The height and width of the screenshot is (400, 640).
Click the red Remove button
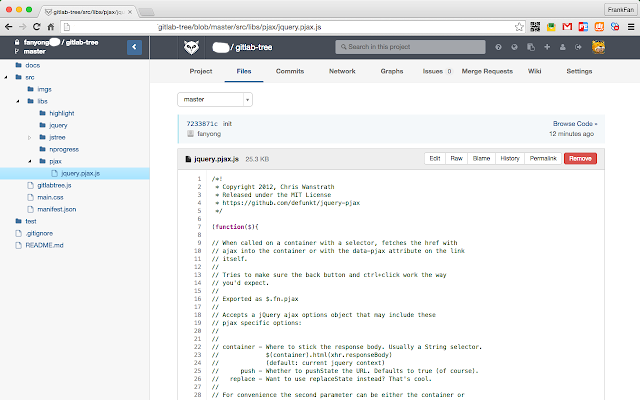580,158
